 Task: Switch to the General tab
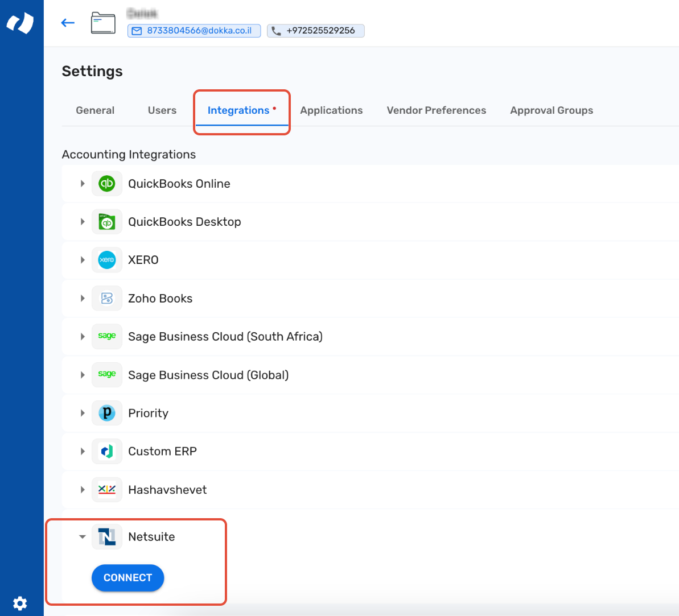[x=95, y=110]
